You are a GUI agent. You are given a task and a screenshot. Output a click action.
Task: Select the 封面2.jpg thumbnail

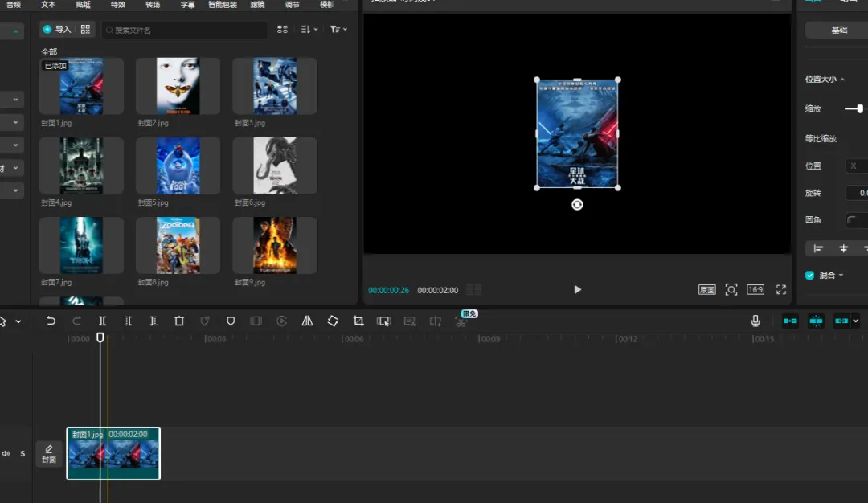point(178,86)
